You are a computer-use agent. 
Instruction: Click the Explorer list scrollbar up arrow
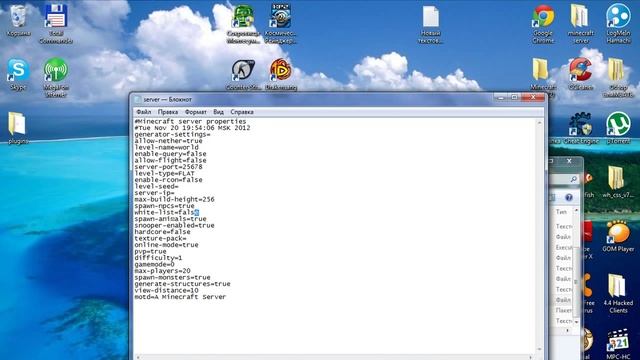click(x=576, y=210)
